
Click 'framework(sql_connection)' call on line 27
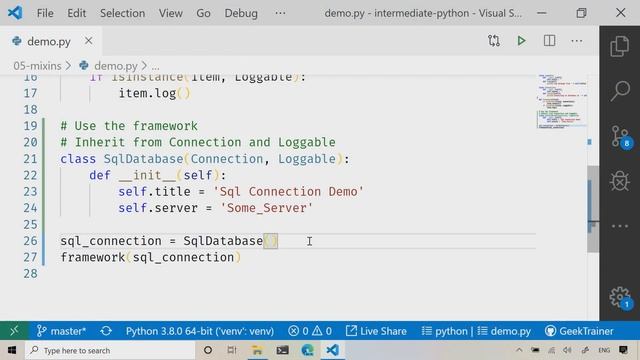151,257
